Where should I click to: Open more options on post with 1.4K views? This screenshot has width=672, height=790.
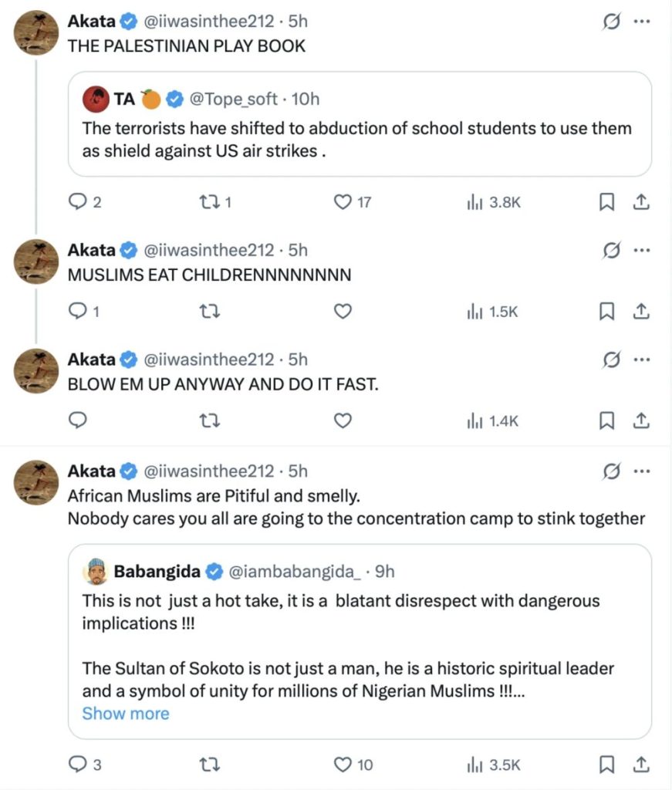click(x=641, y=360)
